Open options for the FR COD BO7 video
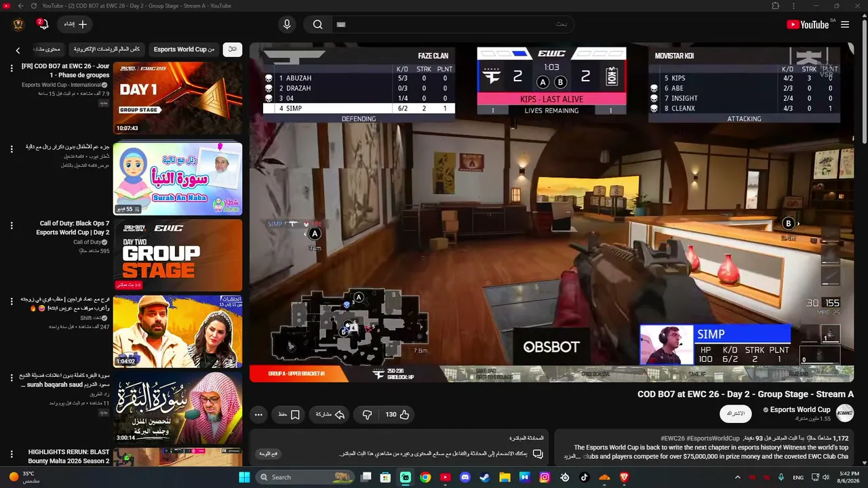Screen dimensions: 868x488 point(12,68)
